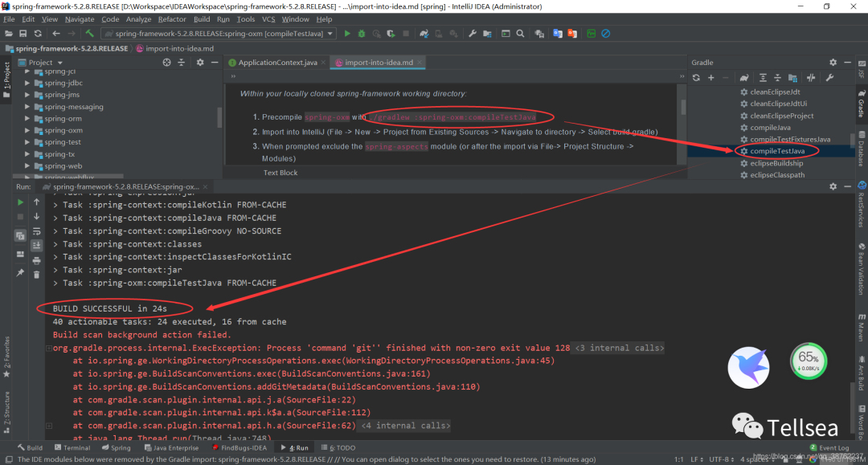Open the Navigate menu

point(80,19)
